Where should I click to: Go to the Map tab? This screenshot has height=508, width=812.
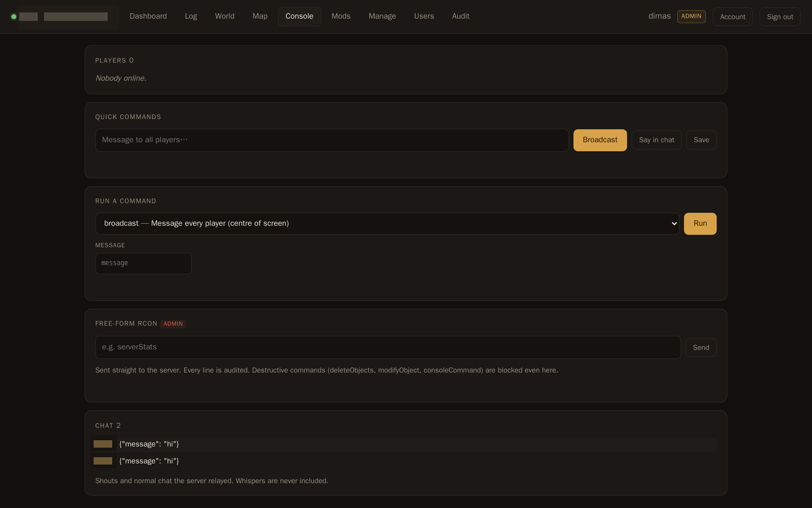pos(260,16)
